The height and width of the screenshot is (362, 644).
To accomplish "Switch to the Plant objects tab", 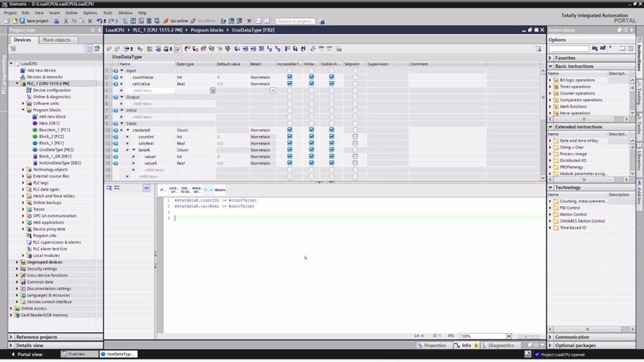I will click(56, 40).
